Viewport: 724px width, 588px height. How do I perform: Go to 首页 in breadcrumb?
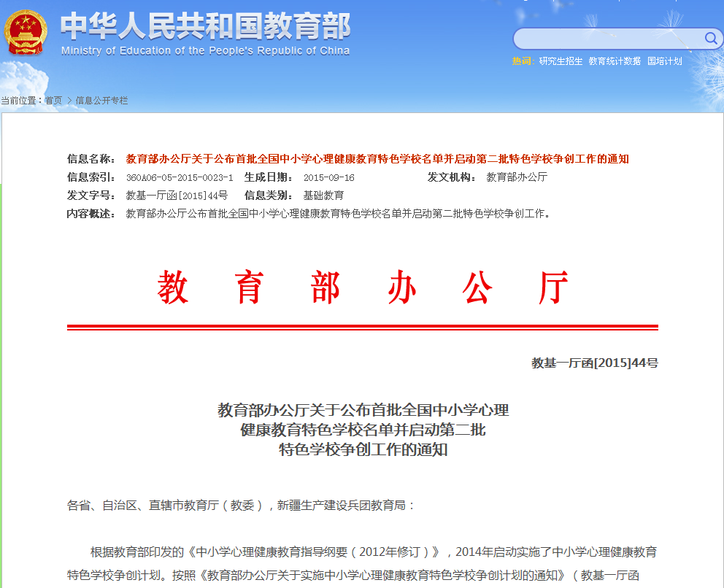tap(53, 100)
